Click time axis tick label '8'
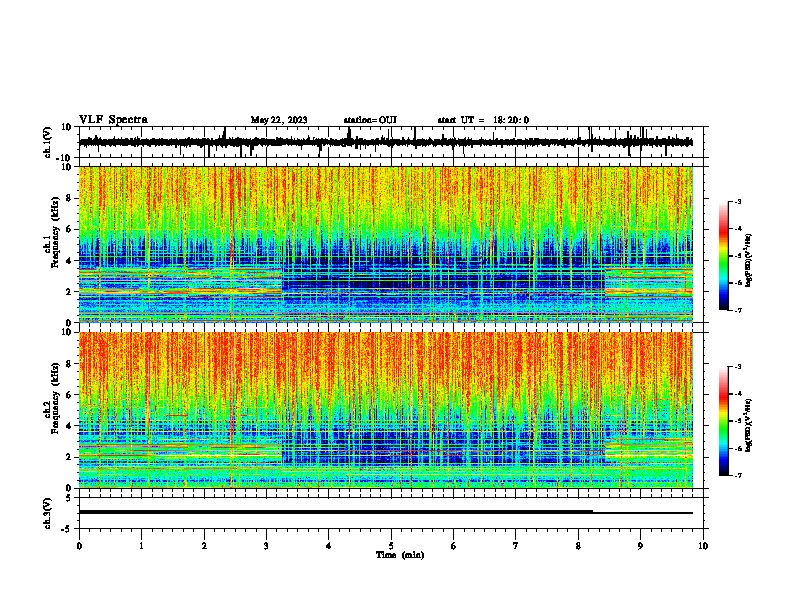The image size is (792, 612). click(578, 546)
